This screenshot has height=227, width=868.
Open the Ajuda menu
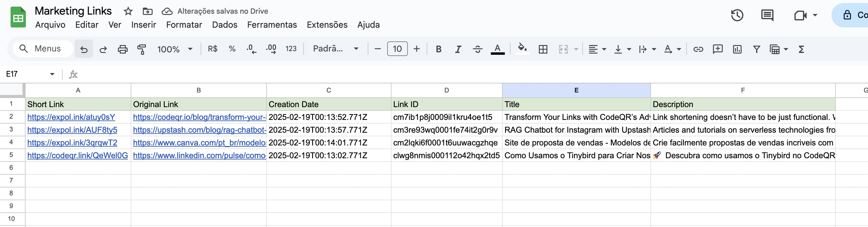[x=368, y=25]
